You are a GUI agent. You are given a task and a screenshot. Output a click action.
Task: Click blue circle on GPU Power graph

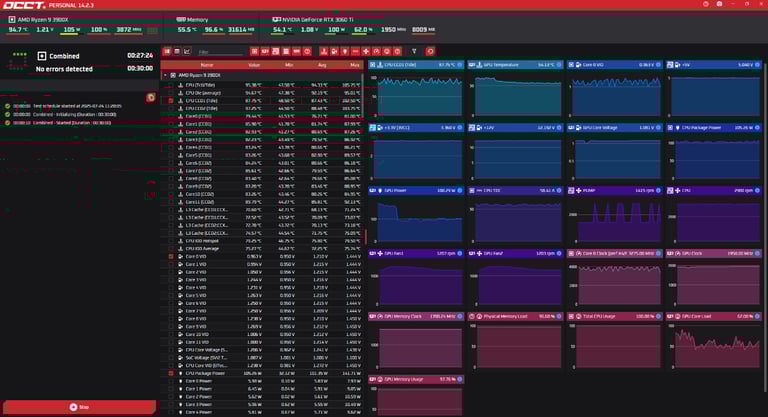pyautogui.click(x=459, y=191)
